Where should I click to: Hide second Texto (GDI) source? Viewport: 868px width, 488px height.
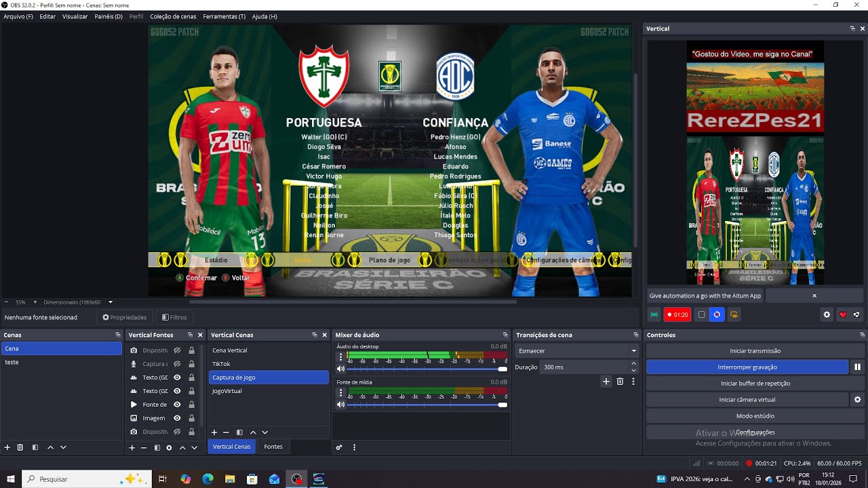(177, 391)
